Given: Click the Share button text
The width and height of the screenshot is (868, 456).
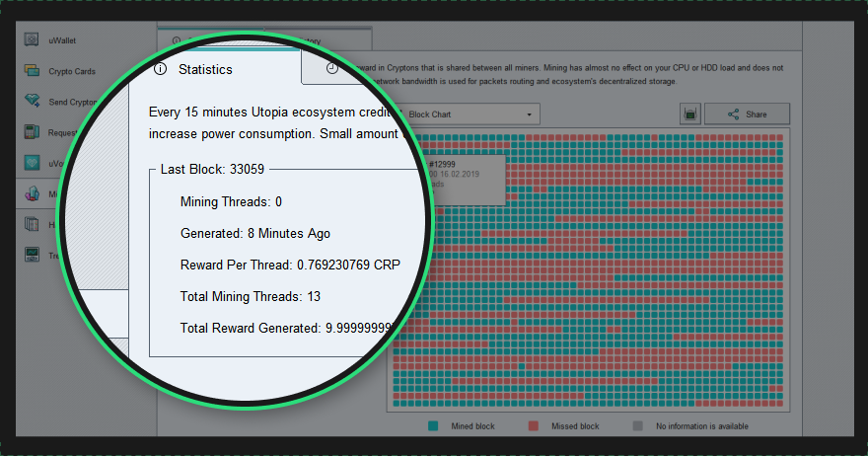Looking at the screenshot, I should [757, 114].
